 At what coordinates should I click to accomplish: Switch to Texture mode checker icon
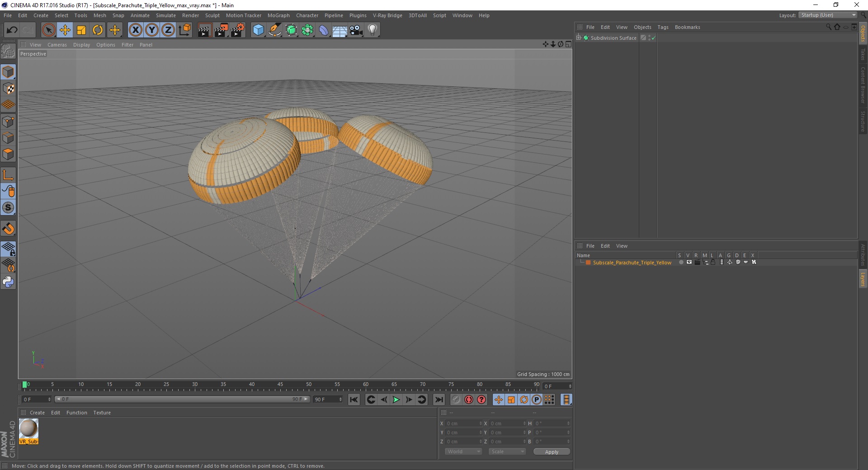pyautogui.click(x=8, y=89)
